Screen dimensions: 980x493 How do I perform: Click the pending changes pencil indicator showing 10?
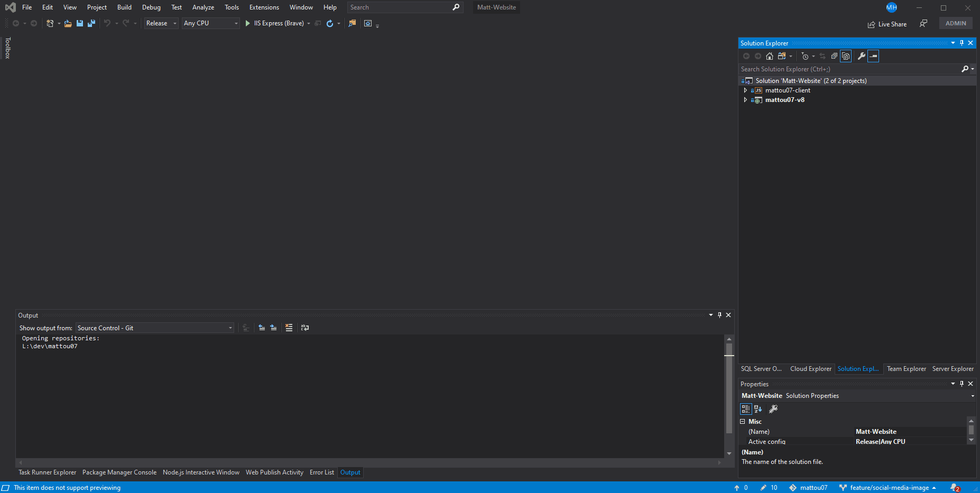click(769, 488)
